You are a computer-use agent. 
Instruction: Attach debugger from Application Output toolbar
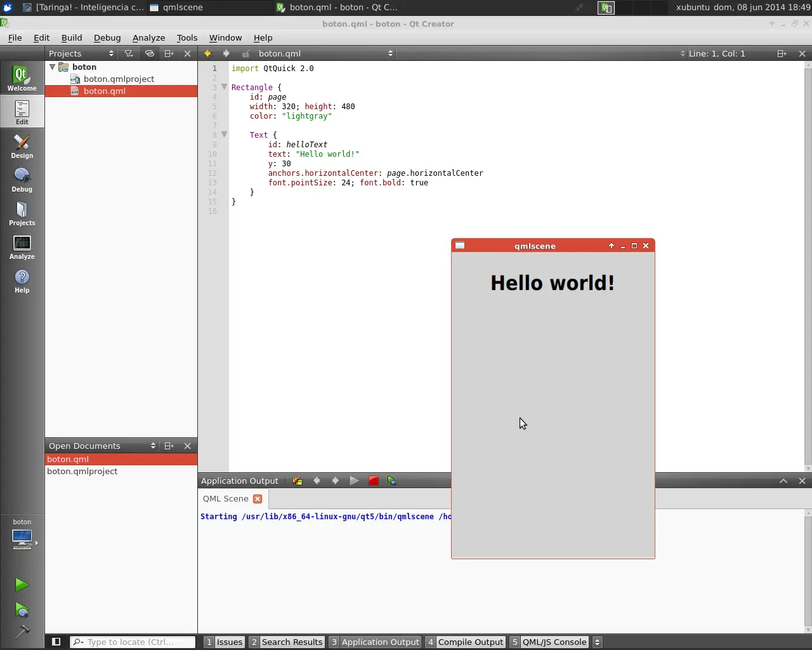coord(392,481)
